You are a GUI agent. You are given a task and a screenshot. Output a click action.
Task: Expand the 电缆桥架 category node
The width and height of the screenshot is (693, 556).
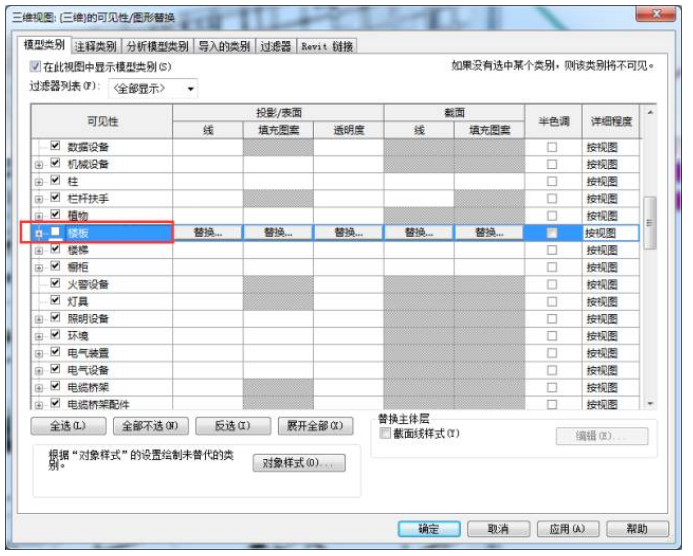point(40,387)
